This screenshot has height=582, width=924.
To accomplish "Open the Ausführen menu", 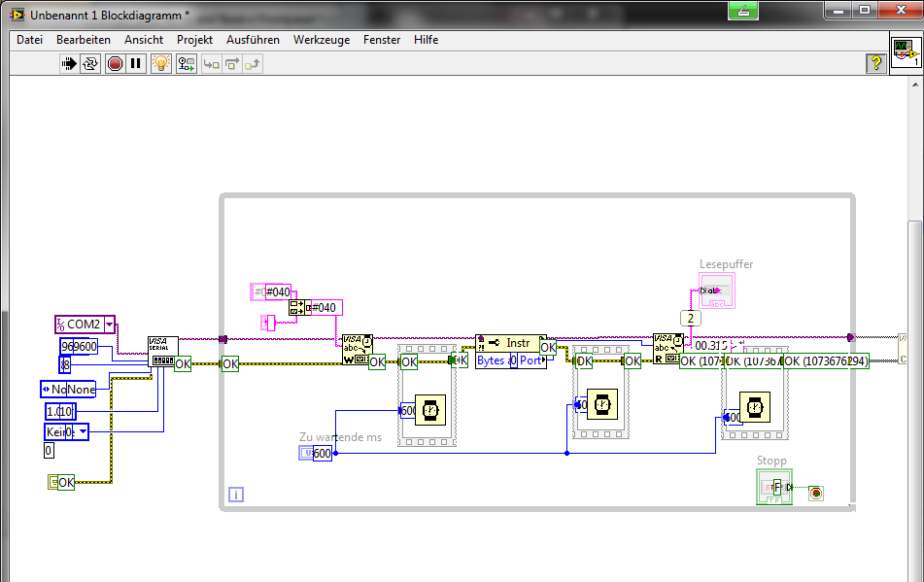I will tap(253, 40).
